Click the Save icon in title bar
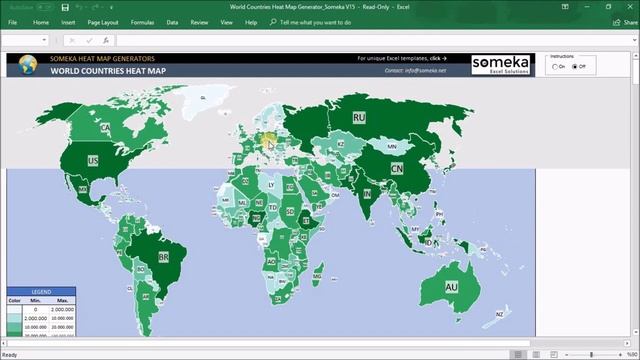The height and width of the screenshot is (360, 640). (65, 7)
